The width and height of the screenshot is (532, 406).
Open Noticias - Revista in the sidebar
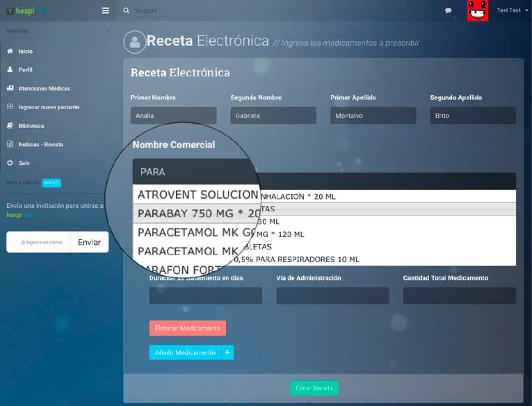point(40,145)
